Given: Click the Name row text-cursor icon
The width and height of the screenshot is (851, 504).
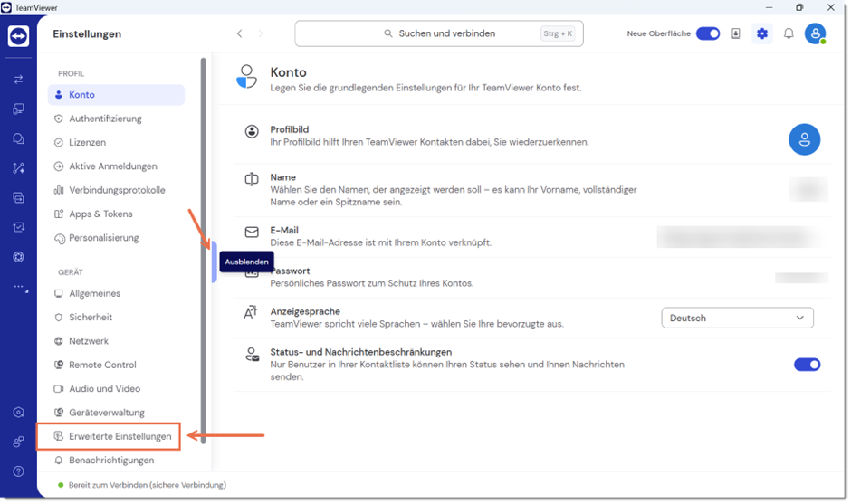Looking at the screenshot, I should click(252, 179).
